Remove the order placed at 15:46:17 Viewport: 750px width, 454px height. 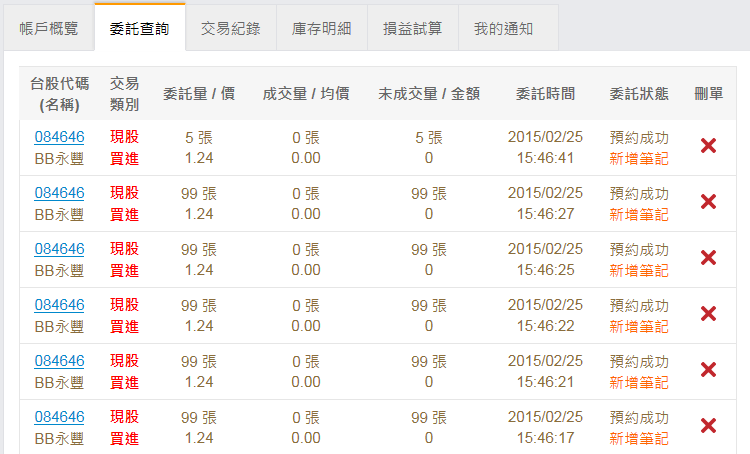pyautogui.click(x=708, y=426)
